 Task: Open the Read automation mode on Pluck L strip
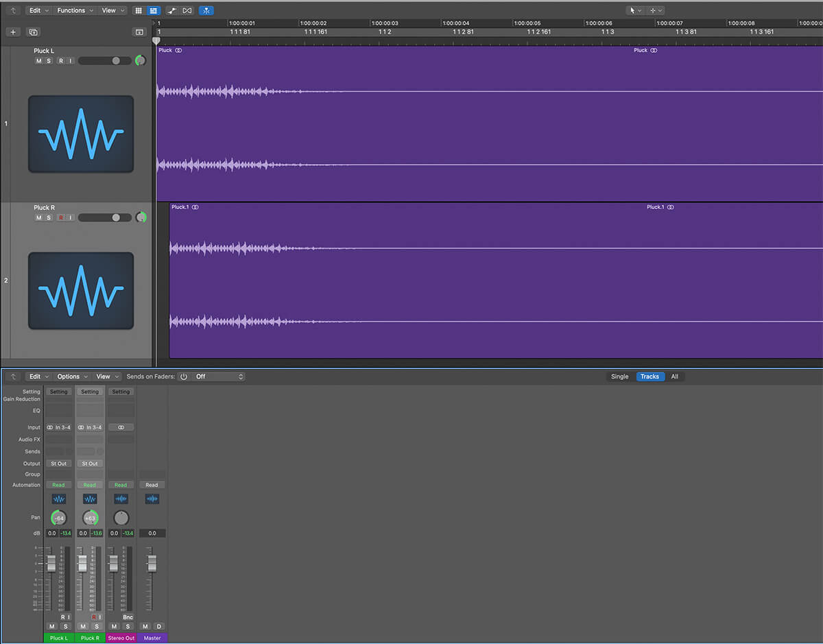[x=59, y=485]
